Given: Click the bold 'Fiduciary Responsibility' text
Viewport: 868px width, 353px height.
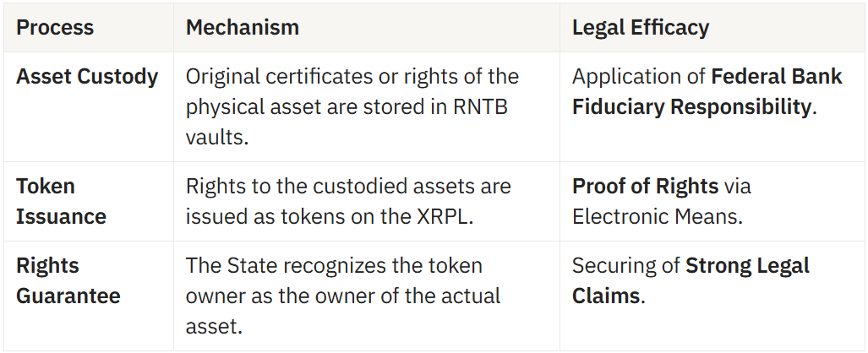Looking at the screenshot, I should [x=691, y=107].
